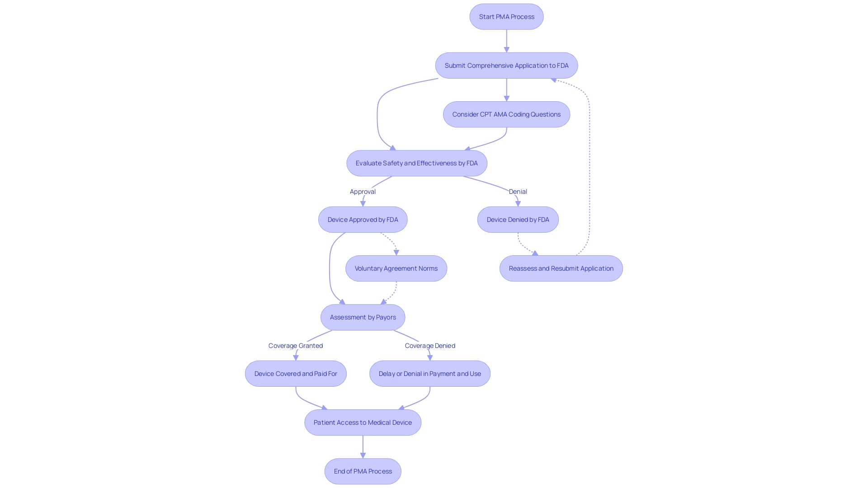This screenshot has width=868, height=488.
Task: Click the Start PMA Process node
Action: click(x=507, y=16)
